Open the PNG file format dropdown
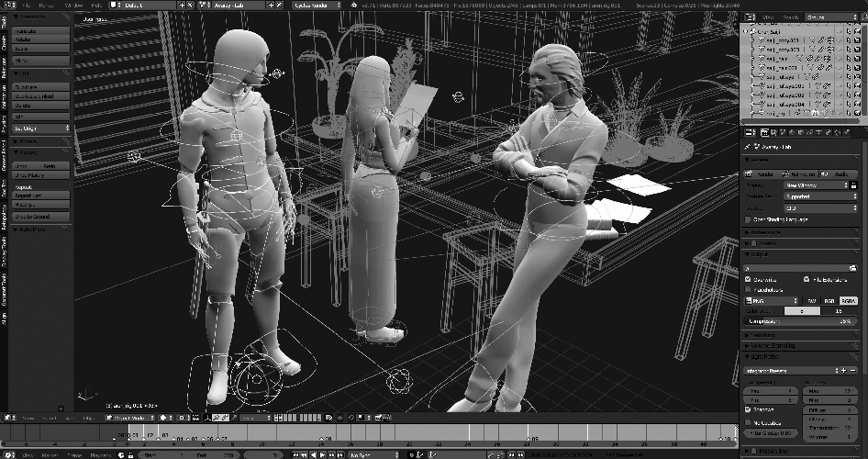Viewport: 868px width, 459px height. click(x=772, y=301)
